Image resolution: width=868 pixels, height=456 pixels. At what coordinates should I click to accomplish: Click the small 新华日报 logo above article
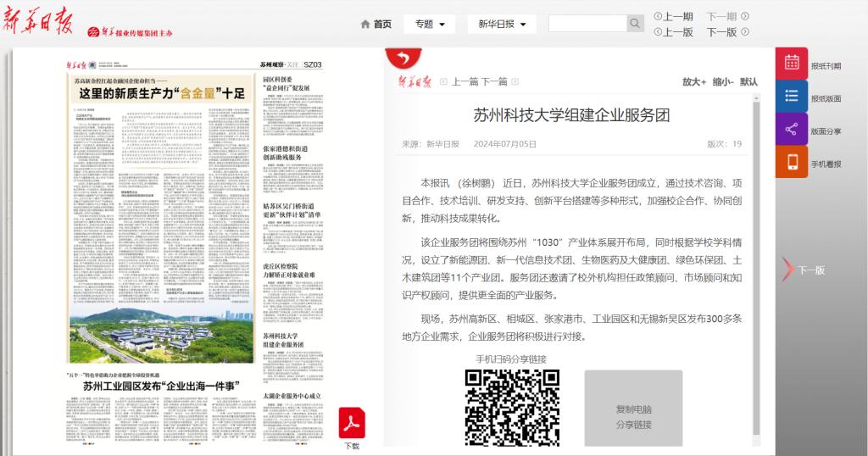coord(415,82)
